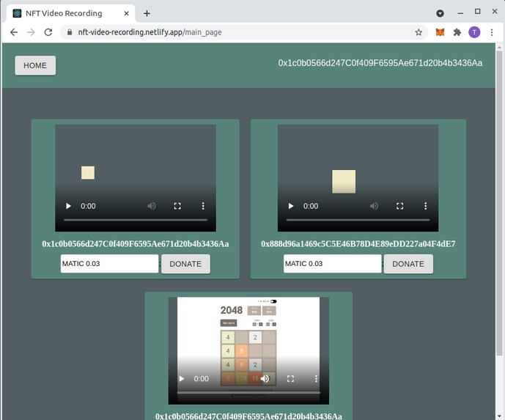
Task: Fullscreen the second video
Action: 399,206
